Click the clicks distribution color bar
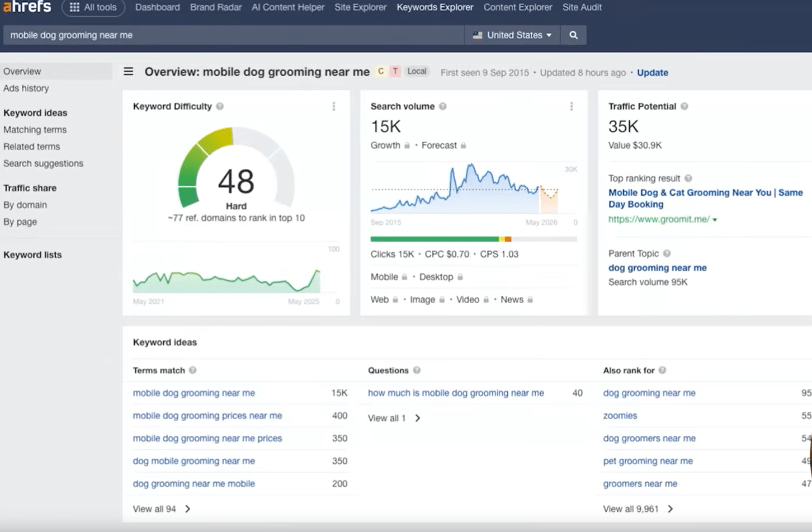Image resolution: width=812 pixels, height=532 pixels. [x=473, y=239]
